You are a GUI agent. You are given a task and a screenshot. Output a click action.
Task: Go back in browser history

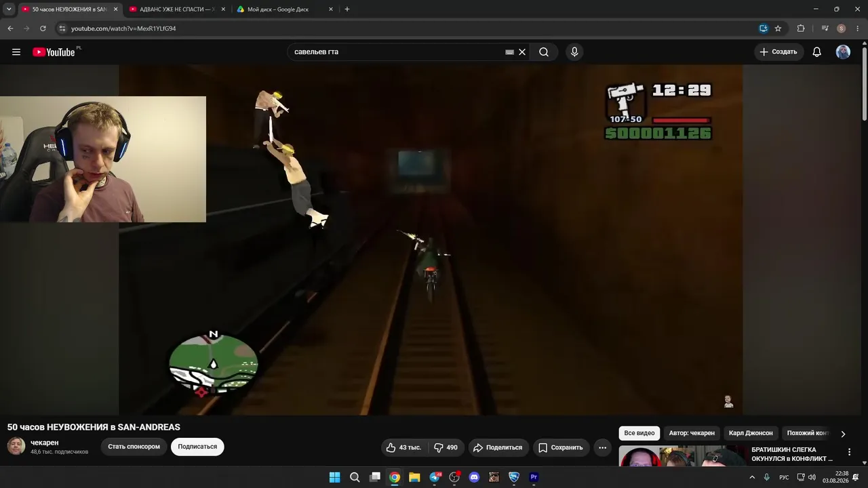point(10,28)
